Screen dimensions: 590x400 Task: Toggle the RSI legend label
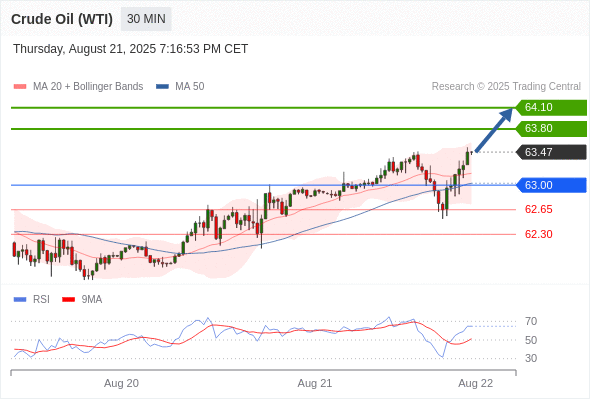tap(41, 300)
